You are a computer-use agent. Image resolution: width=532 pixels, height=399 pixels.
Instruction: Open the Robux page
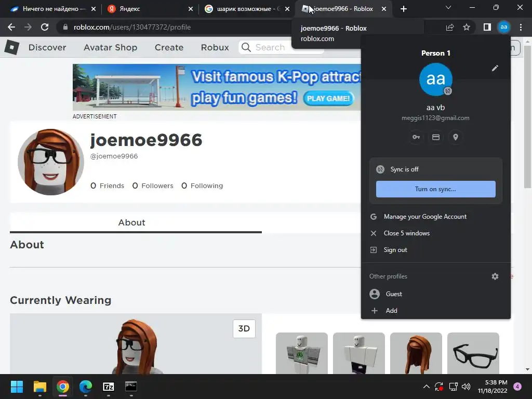(215, 47)
